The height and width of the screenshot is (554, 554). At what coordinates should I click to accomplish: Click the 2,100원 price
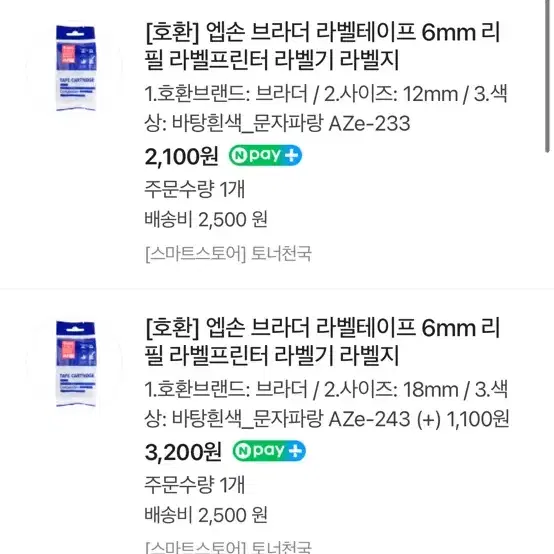tap(181, 156)
